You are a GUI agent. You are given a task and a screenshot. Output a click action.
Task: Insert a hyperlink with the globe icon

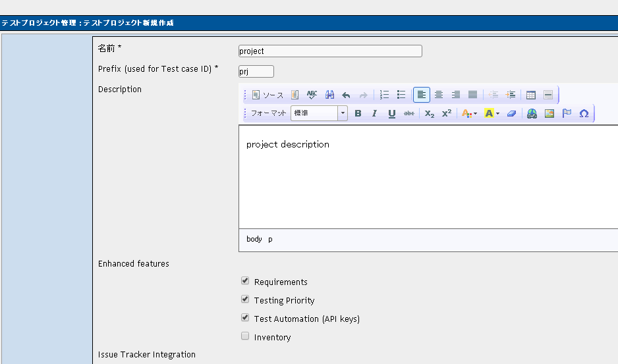532,113
